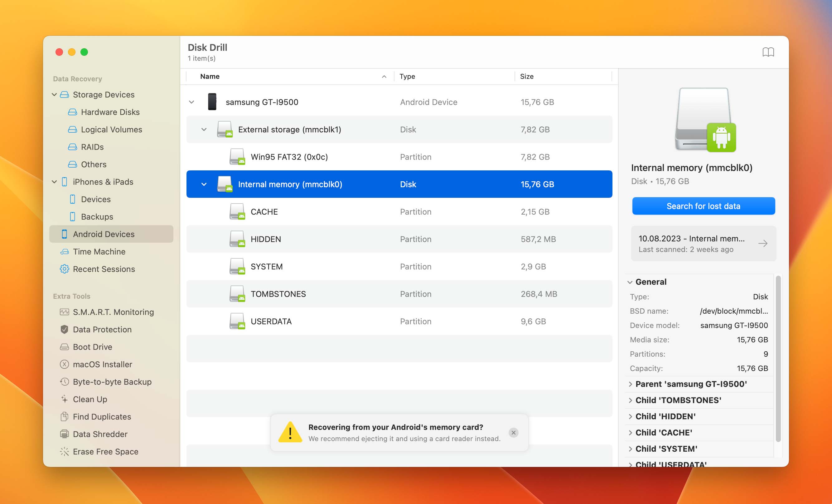Image resolution: width=832 pixels, height=504 pixels.
Task: Select Android Devices from left sidebar
Action: (x=104, y=234)
